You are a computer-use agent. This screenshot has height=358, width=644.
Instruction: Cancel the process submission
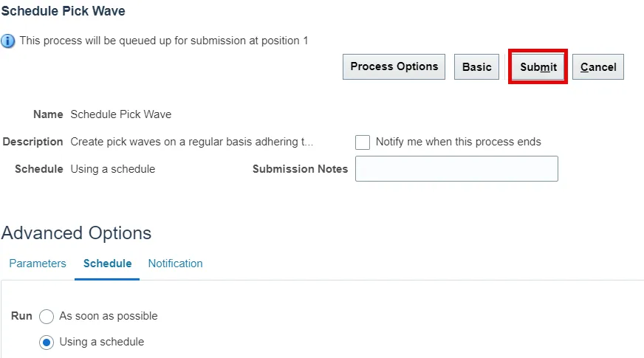click(598, 67)
